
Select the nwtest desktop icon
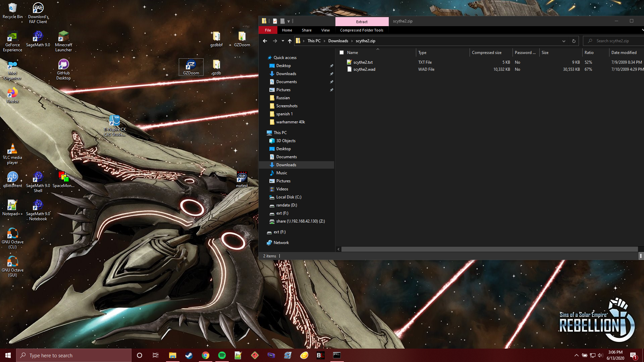pos(242,179)
